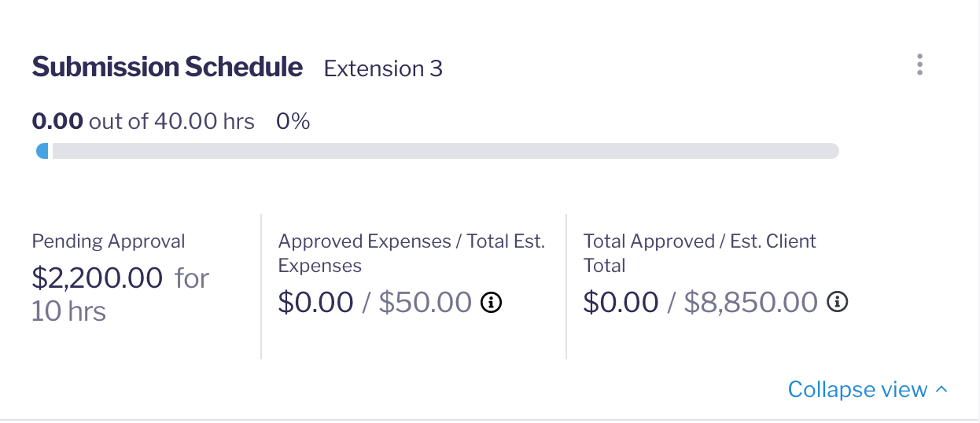Click the Extension 3 label
This screenshot has height=423, width=980.
pyautogui.click(x=383, y=69)
